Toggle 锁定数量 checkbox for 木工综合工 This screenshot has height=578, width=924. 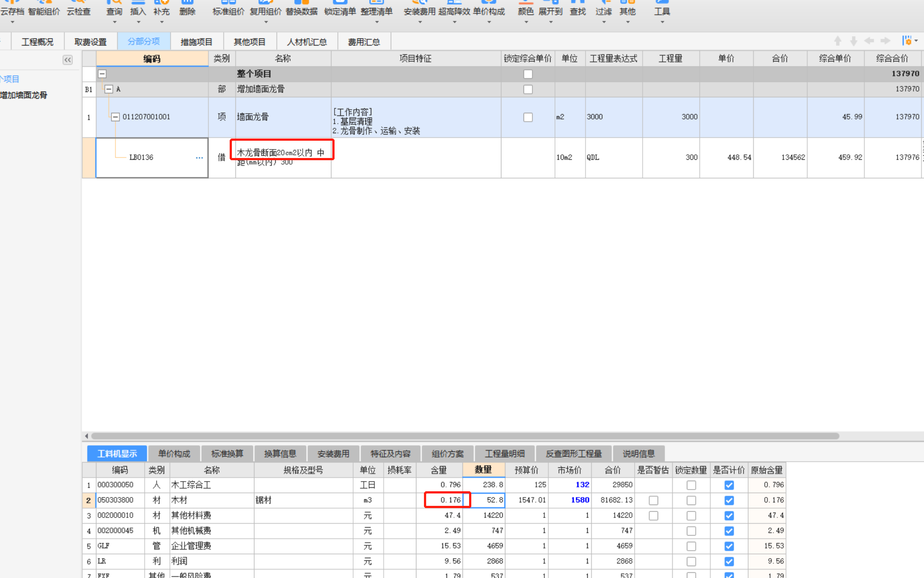click(691, 485)
